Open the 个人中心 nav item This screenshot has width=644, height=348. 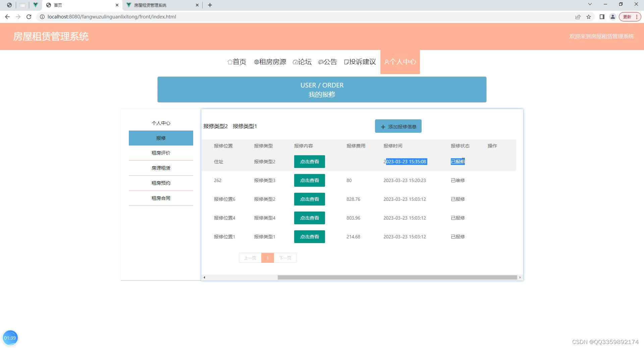pyautogui.click(x=400, y=62)
